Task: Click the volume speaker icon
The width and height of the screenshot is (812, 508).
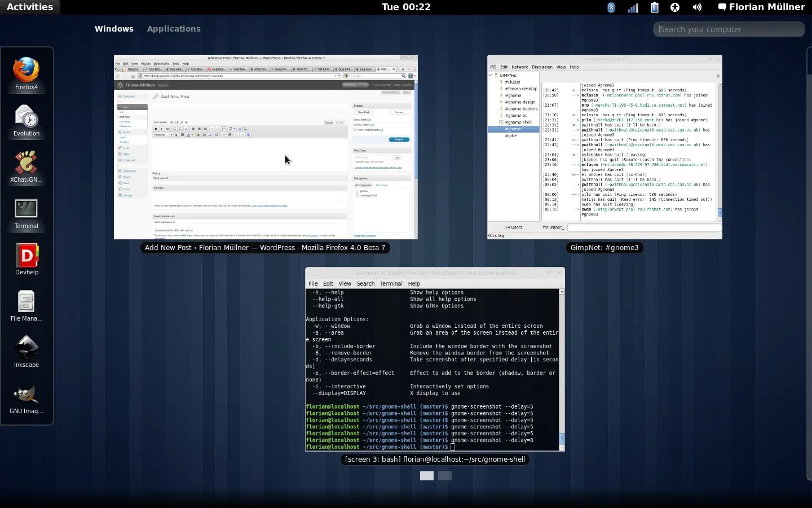Action: click(x=697, y=7)
